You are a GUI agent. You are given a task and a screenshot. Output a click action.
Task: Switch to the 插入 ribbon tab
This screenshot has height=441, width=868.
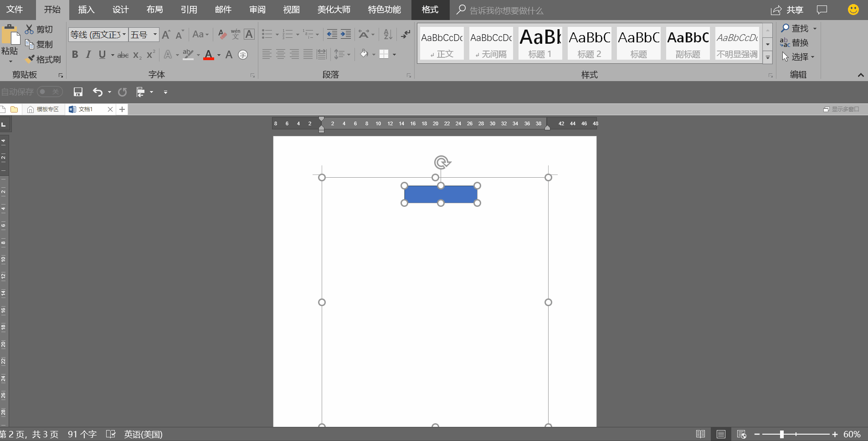[x=86, y=10]
